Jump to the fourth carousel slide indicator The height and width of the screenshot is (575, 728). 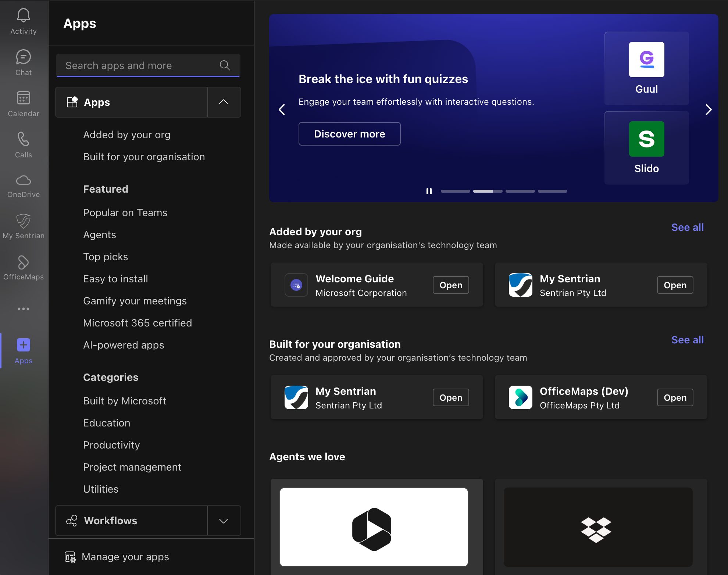(x=553, y=191)
